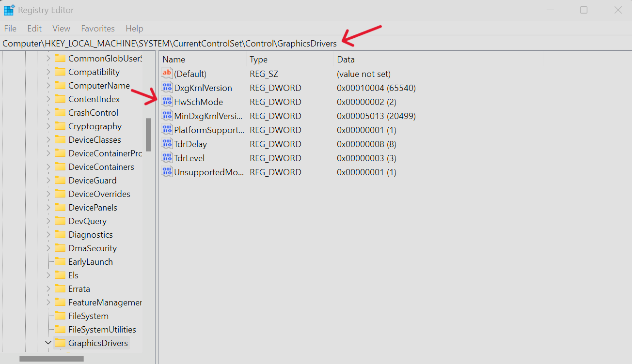Click the DxgKrnlVersion value icon
This screenshot has height=364, width=632.
167,88
